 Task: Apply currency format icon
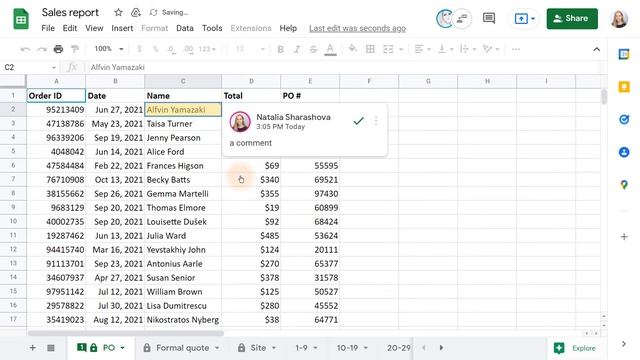point(140,49)
